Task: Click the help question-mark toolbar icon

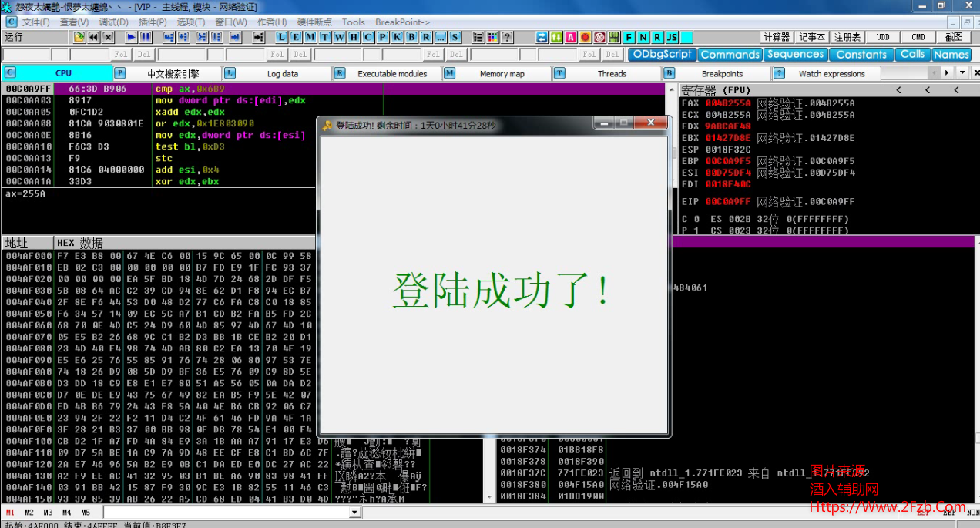Action: point(507,36)
